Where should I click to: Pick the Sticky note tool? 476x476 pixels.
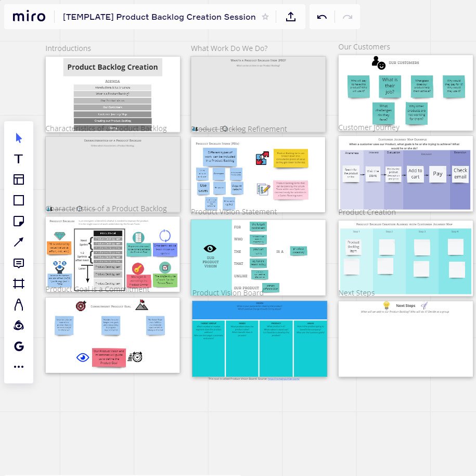(x=19, y=221)
